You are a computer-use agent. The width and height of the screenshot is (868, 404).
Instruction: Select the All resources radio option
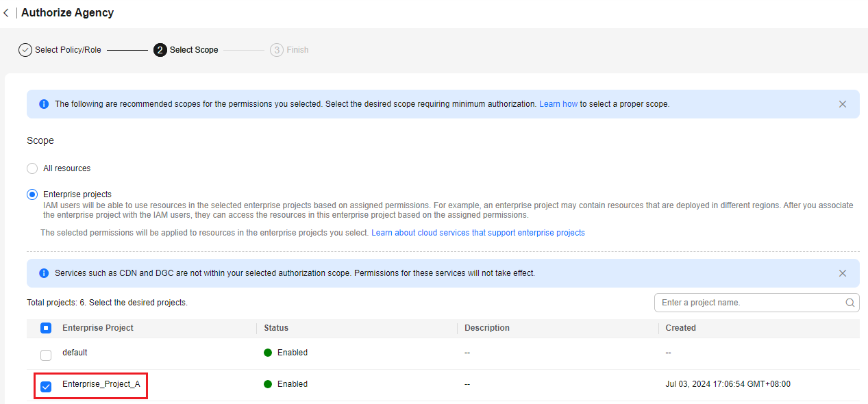[32, 168]
